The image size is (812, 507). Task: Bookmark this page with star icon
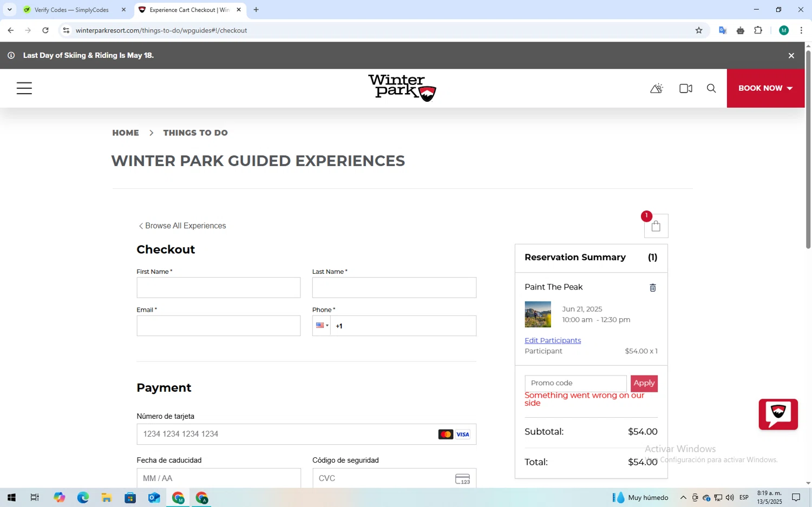click(x=699, y=30)
